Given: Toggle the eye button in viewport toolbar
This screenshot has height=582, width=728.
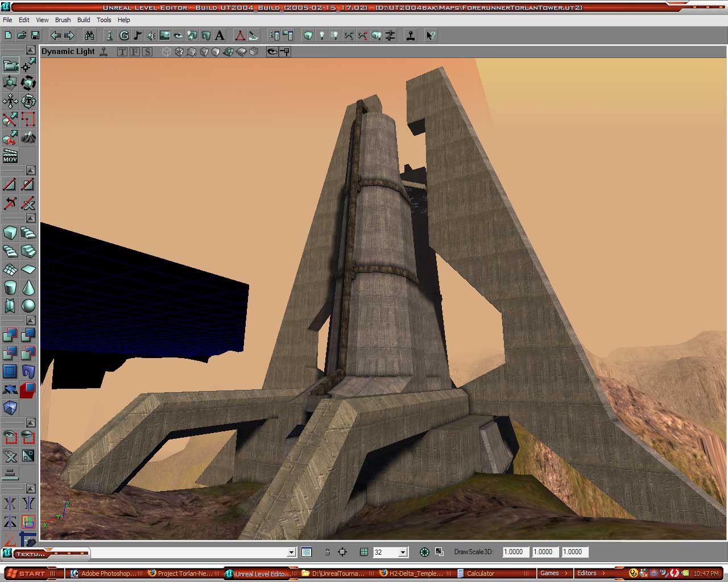Looking at the screenshot, I should [272, 52].
